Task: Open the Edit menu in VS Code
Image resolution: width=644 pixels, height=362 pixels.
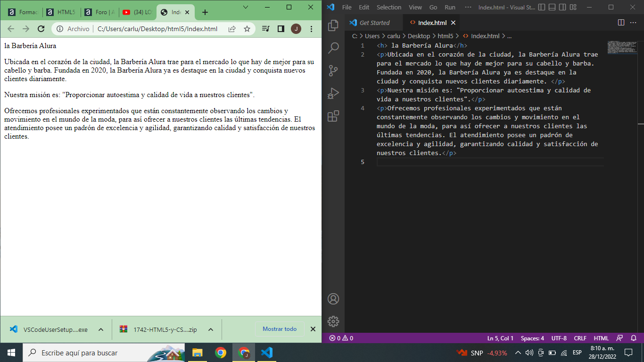Action: coord(364,7)
